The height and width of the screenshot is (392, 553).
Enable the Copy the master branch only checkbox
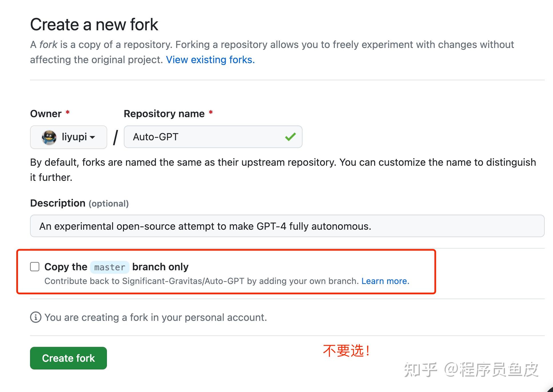34,266
